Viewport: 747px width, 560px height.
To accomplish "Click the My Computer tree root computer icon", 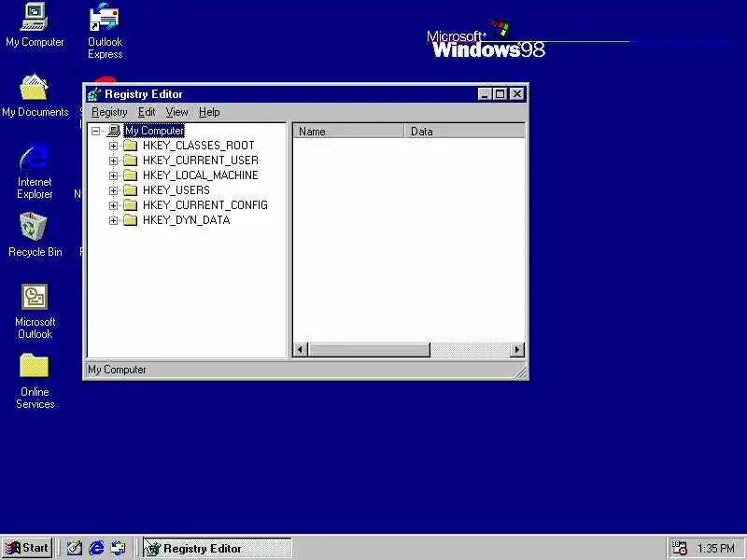I will [114, 131].
